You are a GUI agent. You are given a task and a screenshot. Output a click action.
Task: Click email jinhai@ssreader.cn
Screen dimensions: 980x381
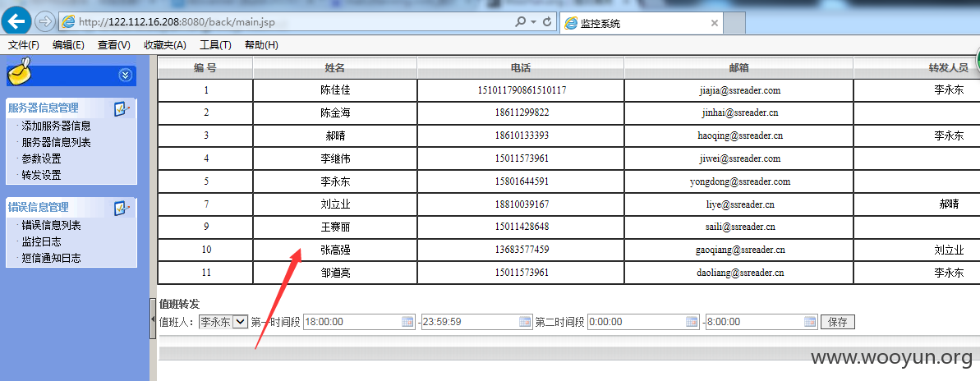(x=740, y=113)
